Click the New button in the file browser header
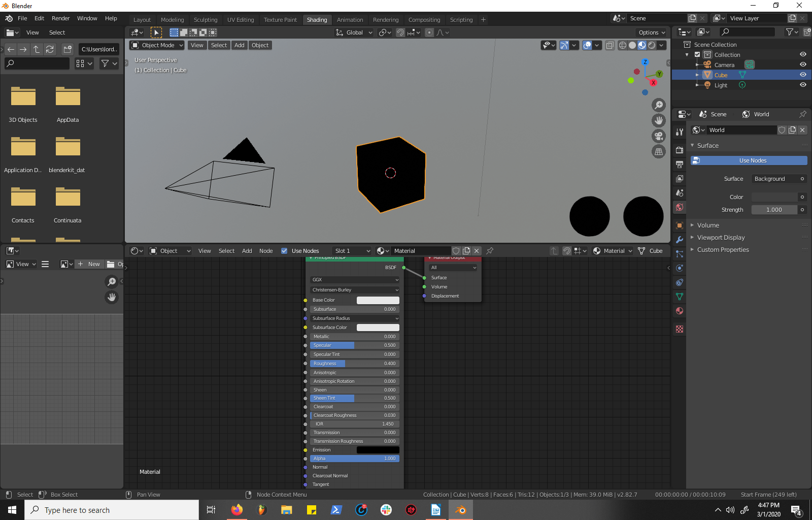812x520 pixels. coord(93,264)
